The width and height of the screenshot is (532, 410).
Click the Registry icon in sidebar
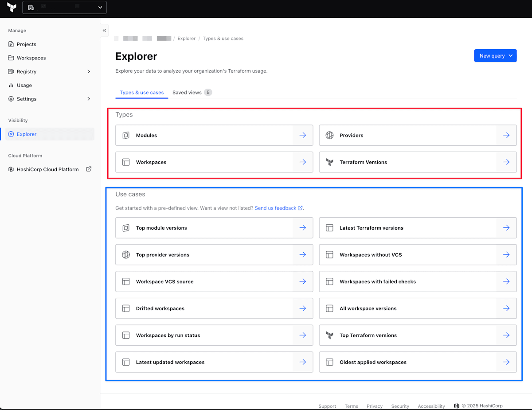coord(11,71)
